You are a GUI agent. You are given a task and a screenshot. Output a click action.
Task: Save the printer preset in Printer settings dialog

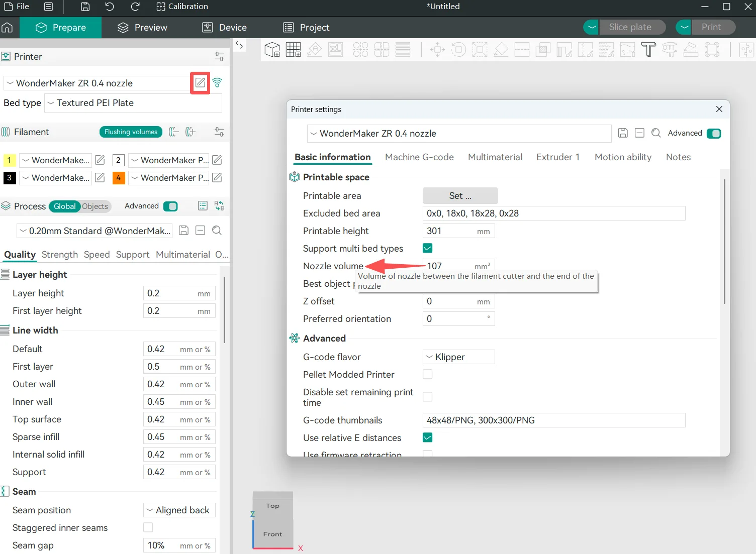click(623, 133)
